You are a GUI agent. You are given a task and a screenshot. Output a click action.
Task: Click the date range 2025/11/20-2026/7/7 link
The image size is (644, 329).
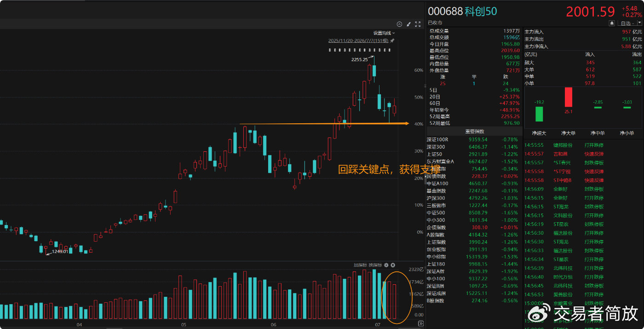tap(358, 40)
